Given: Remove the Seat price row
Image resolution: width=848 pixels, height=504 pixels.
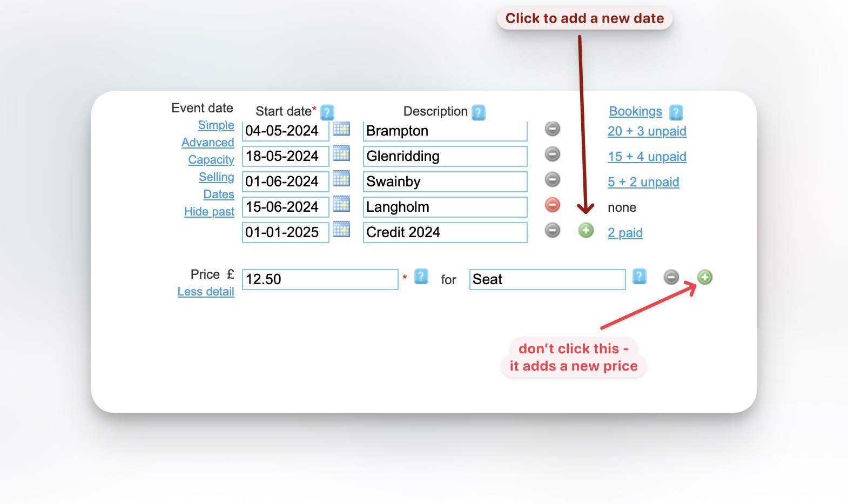Looking at the screenshot, I should 671,278.
